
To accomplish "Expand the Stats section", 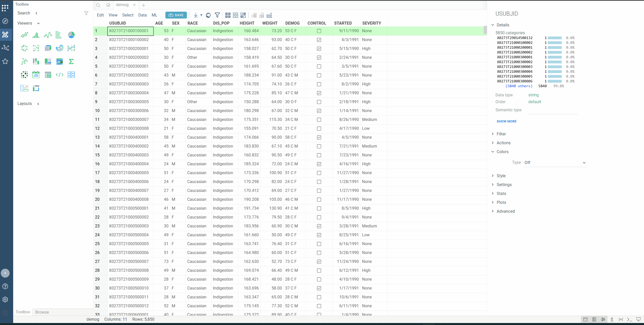I will (x=501, y=193).
